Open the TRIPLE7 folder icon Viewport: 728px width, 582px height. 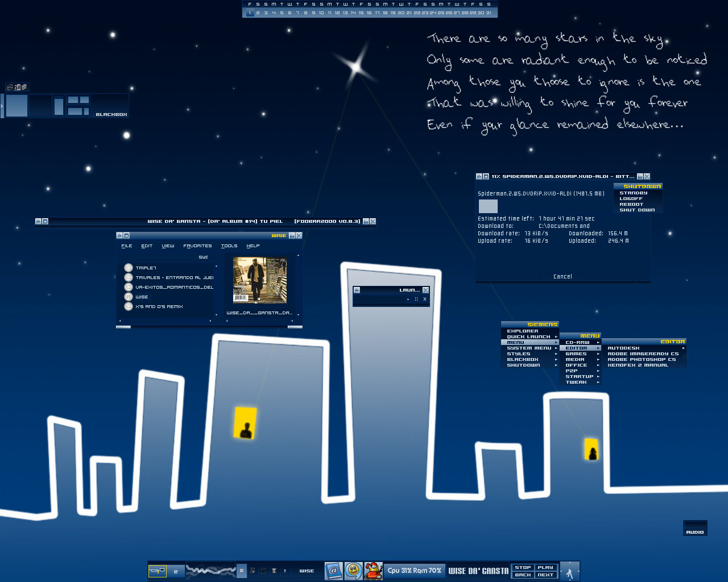click(x=129, y=268)
